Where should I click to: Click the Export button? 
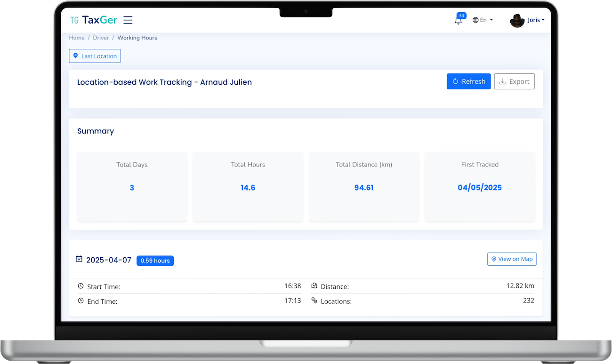[514, 81]
